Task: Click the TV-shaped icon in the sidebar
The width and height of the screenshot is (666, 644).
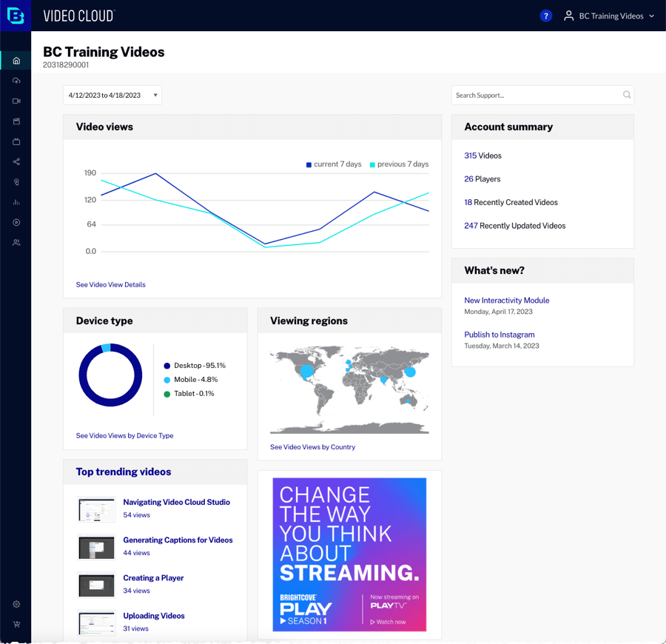Action: (16, 141)
